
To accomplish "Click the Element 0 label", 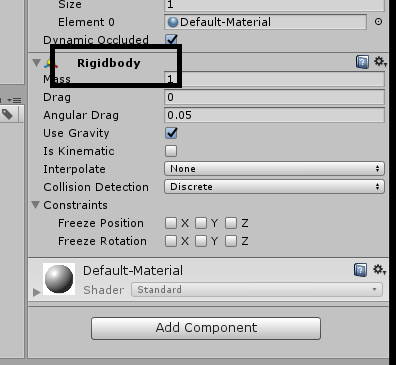I will [x=86, y=22].
